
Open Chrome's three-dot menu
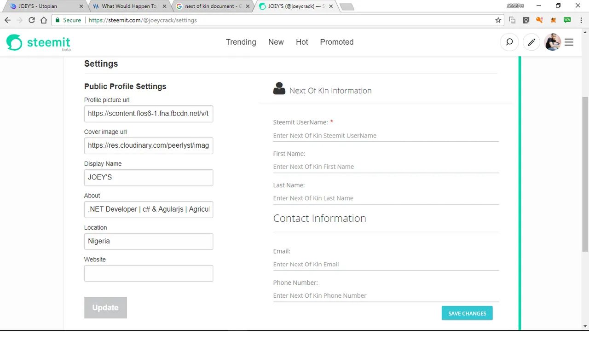581,20
